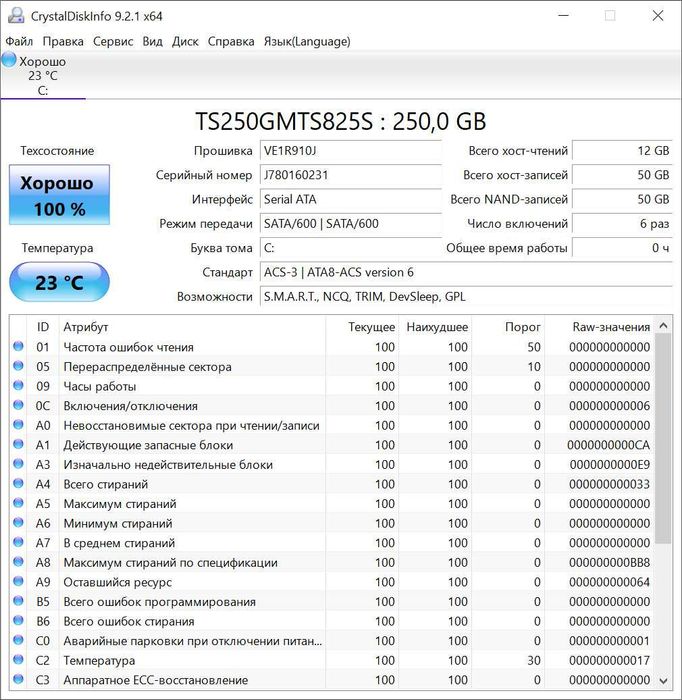The width and height of the screenshot is (682, 700).
Task: Click the Атрибут column header
Action: point(192,327)
